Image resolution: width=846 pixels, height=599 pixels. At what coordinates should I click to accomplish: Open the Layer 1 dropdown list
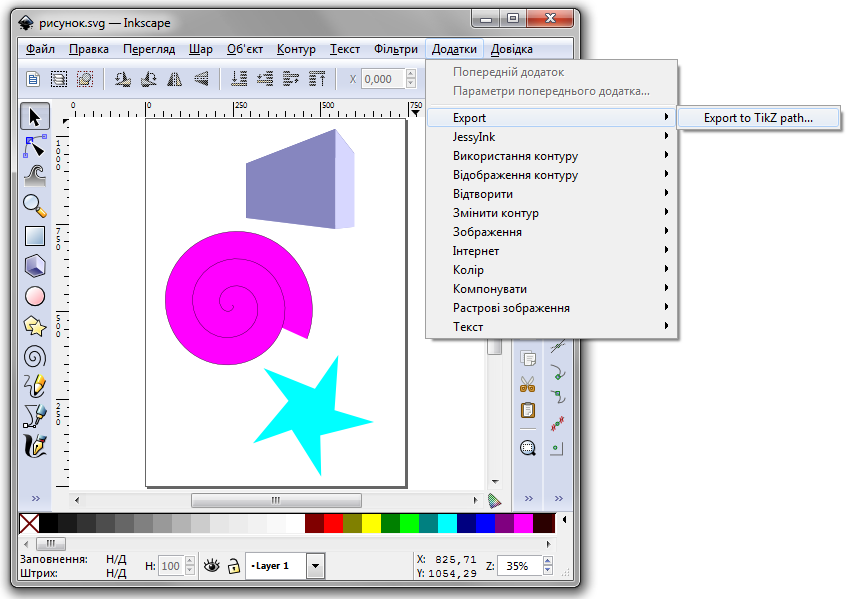click(316, 566)
